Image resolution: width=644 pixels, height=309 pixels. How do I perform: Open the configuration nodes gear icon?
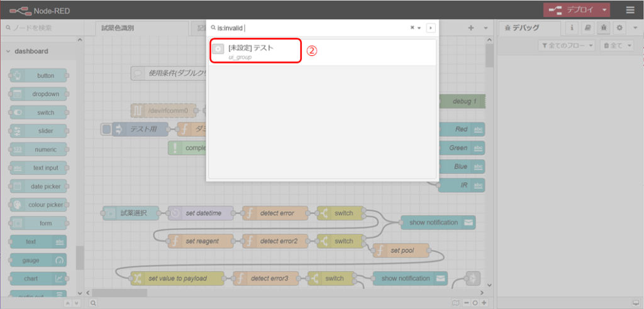619,28
